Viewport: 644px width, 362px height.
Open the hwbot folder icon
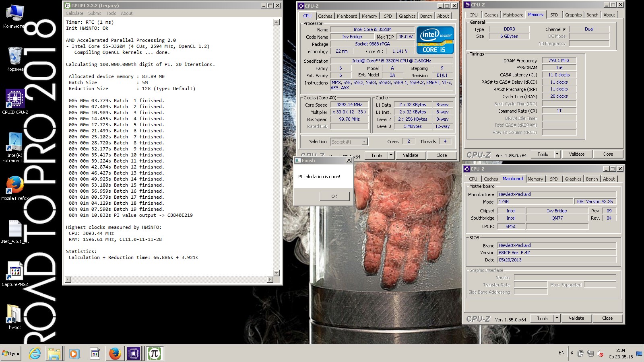(15, 317)
